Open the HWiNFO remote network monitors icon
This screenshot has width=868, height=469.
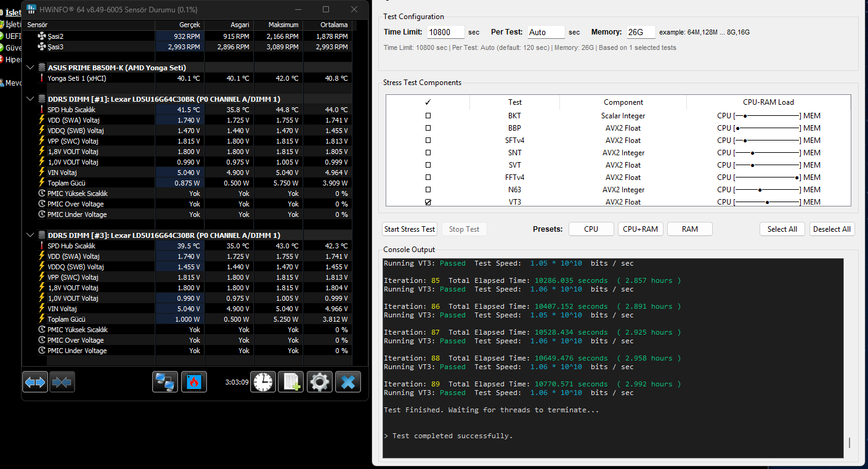[x=165, y=382]
